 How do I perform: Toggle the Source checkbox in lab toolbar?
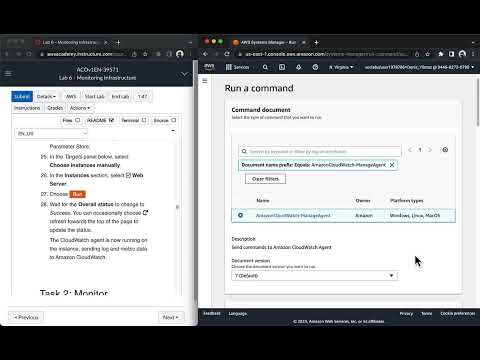tap(173, 120)
